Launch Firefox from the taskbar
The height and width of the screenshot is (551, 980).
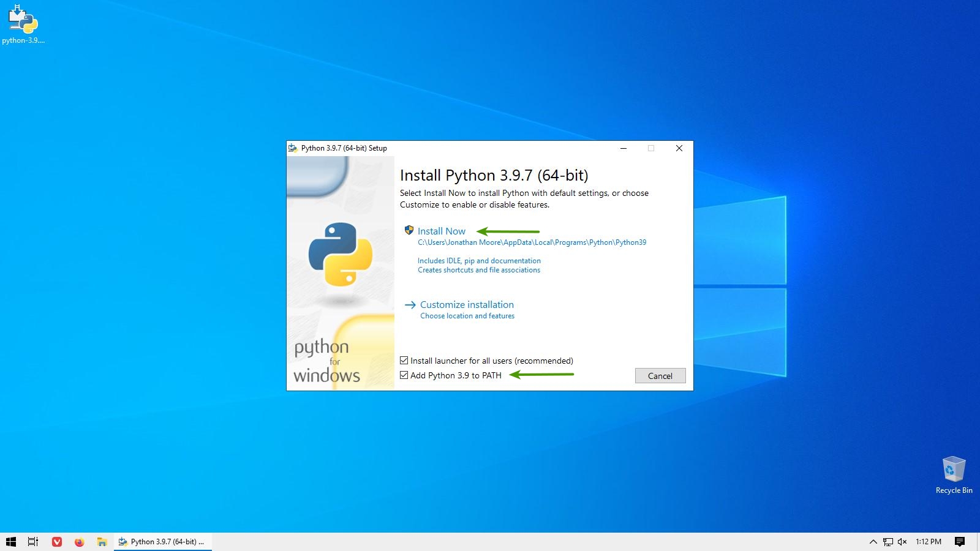point(79,542)
